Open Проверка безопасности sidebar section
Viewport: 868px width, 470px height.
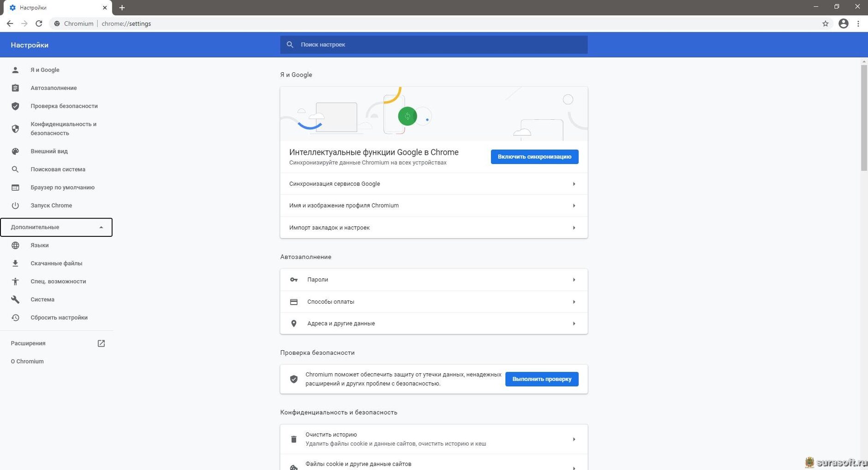[64, 106]
